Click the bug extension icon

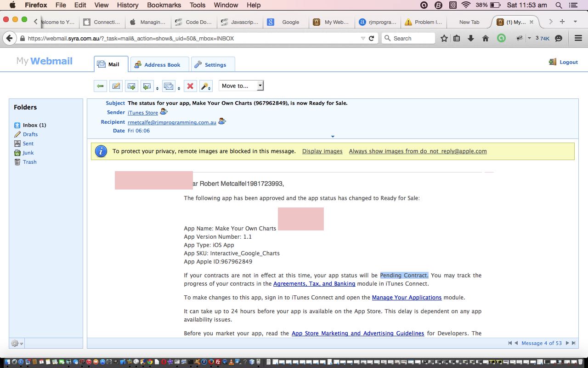pyautogui.click(x=520, y=39)
